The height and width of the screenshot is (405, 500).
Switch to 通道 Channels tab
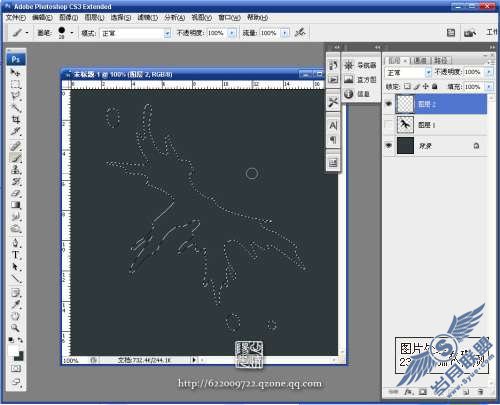pyautogui.click(x=420, y=60)
